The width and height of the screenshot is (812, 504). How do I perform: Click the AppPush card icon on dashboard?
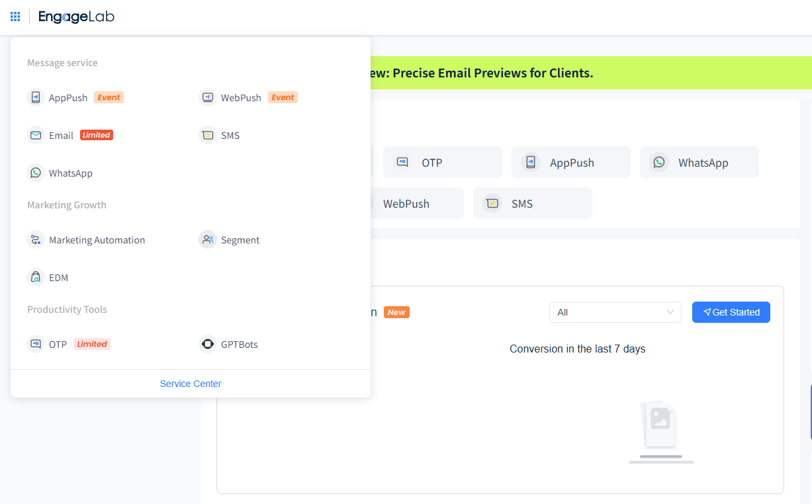click(531, 162)
